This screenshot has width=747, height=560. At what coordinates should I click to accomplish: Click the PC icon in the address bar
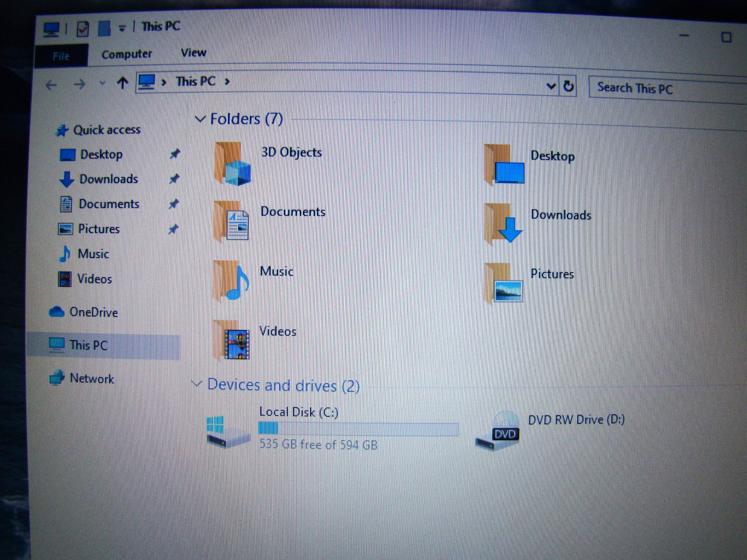point(146,83)
